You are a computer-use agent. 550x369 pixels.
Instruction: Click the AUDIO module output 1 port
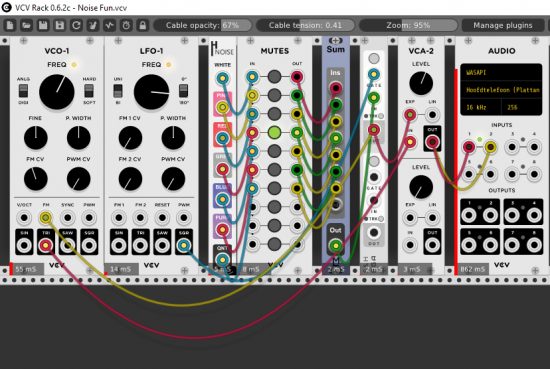click(469, 215)
